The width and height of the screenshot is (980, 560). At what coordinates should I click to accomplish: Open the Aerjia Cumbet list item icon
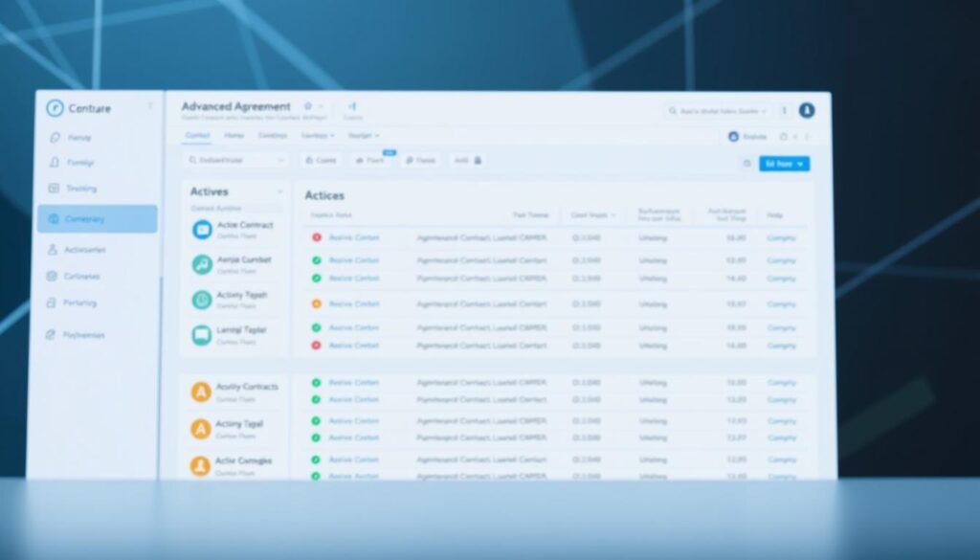[x=202, y=264]
